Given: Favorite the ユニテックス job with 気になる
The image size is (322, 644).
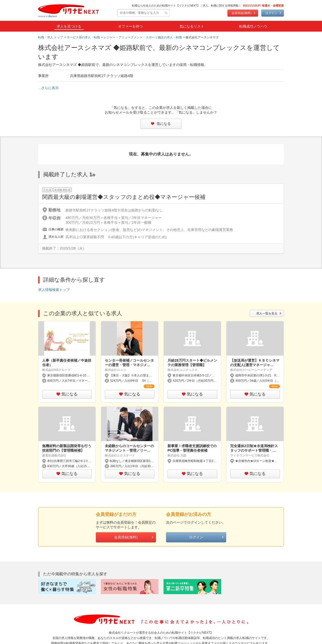Looking at the screenshot, I should [192, 394].
